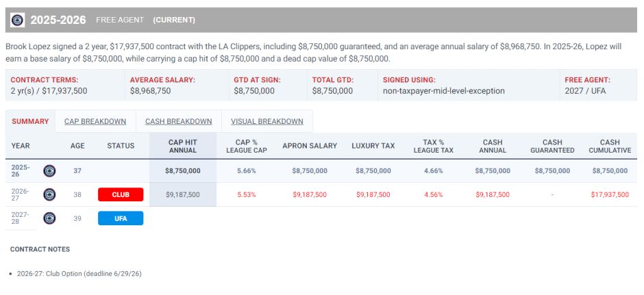Click the Contract Terms summary box

coord(63,85)
